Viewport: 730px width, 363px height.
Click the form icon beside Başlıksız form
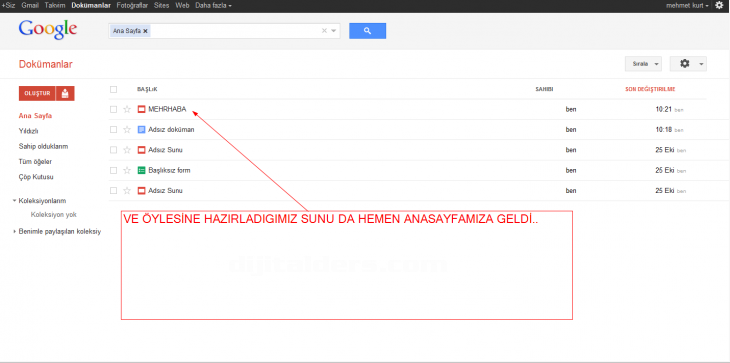142,170
